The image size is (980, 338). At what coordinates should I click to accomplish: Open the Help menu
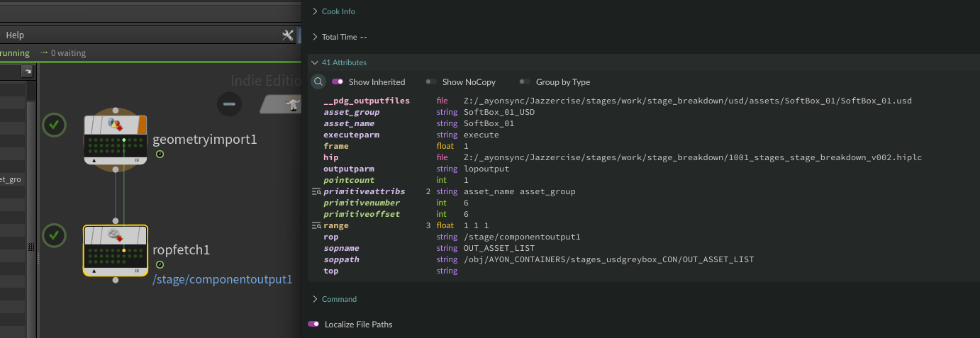tap(15, 35)
